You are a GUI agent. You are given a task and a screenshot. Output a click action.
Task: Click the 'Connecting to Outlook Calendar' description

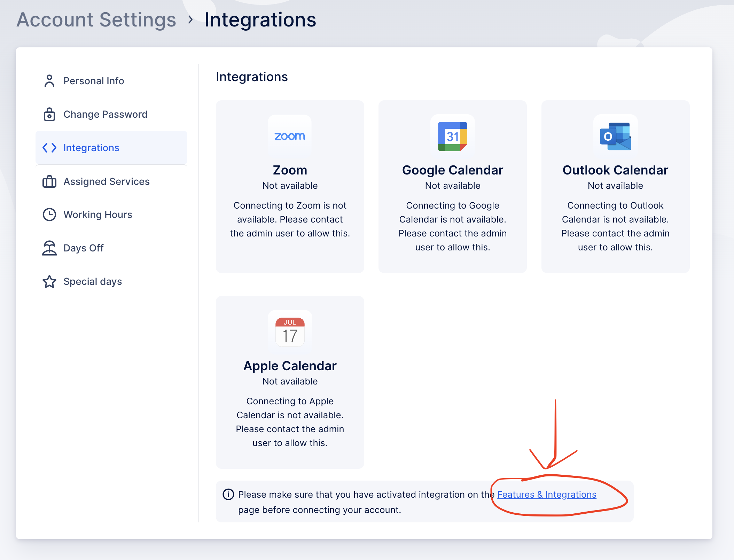tap(615, 226)
